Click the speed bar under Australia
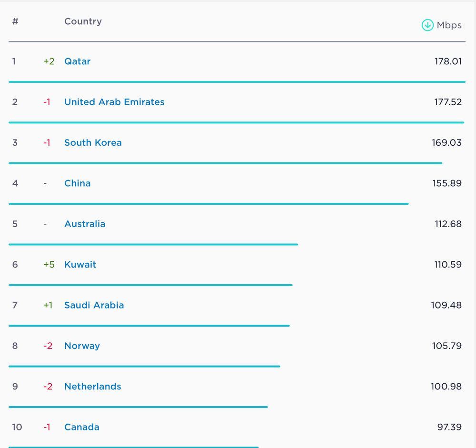The width and height of the screenshot is (476, 448). 153,244
